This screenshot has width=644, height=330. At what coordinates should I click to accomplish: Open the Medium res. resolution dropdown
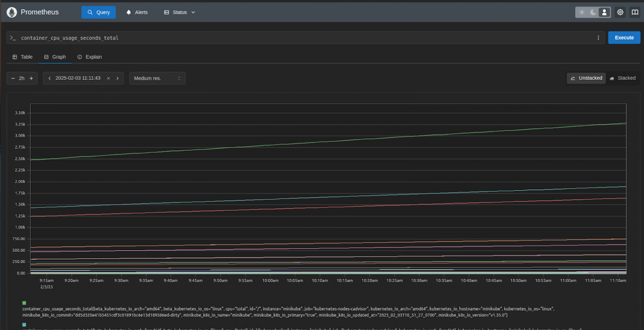pos(157,78)
